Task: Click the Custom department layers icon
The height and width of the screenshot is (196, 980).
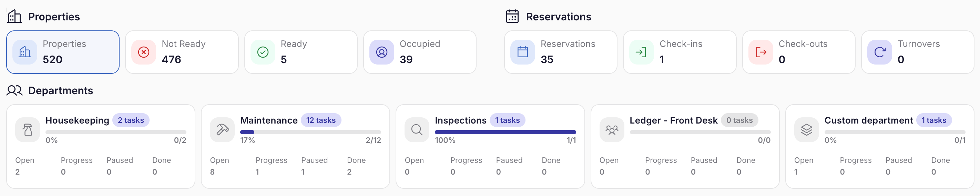Action: pyautogui.click(x=807, y=130)
